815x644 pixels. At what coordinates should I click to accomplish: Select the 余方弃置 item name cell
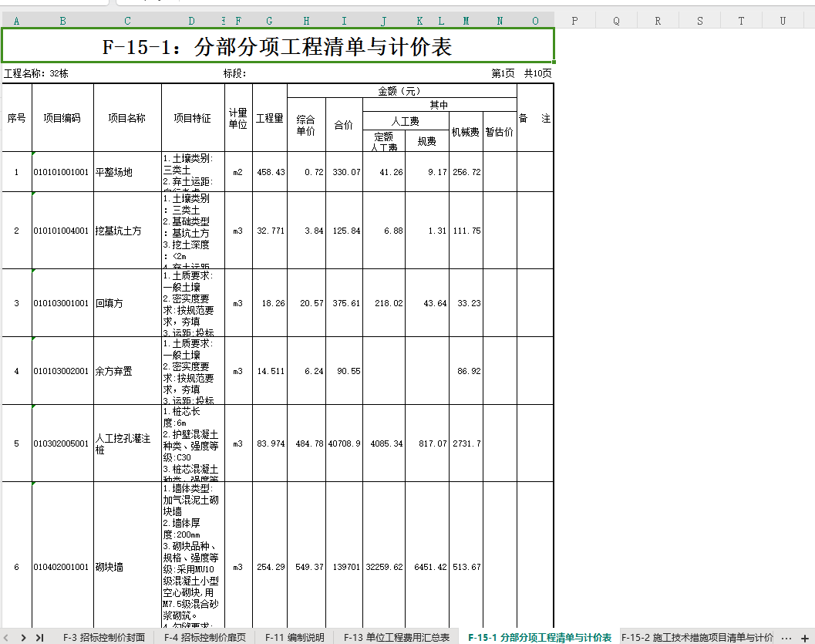point(127,371)
